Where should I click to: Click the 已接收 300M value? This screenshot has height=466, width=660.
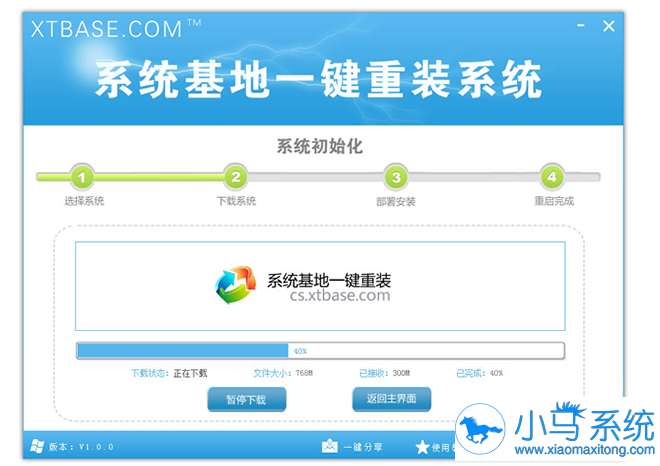click(x=401, y=373)
